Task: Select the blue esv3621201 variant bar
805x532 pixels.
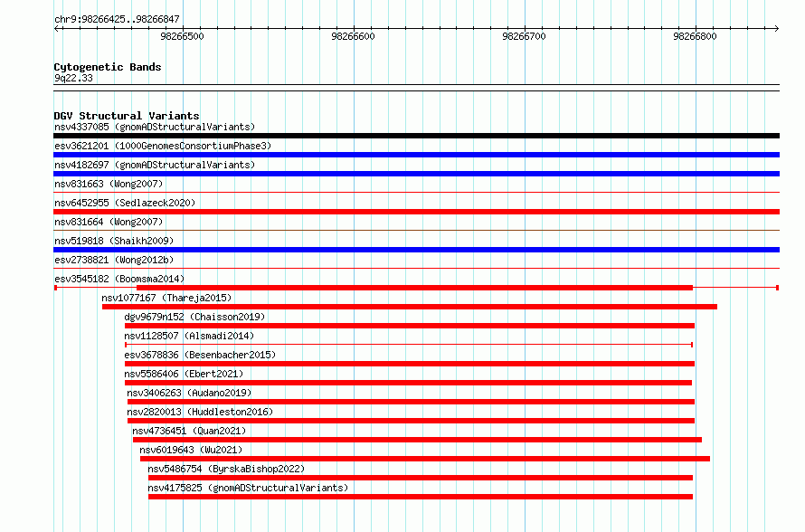Action: (416, 155)
